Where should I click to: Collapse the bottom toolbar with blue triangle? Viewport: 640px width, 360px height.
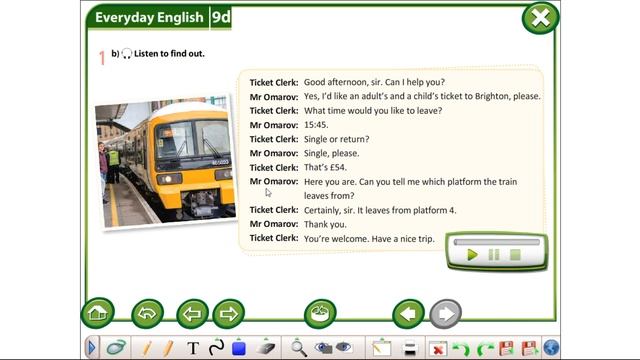[92, 348]
